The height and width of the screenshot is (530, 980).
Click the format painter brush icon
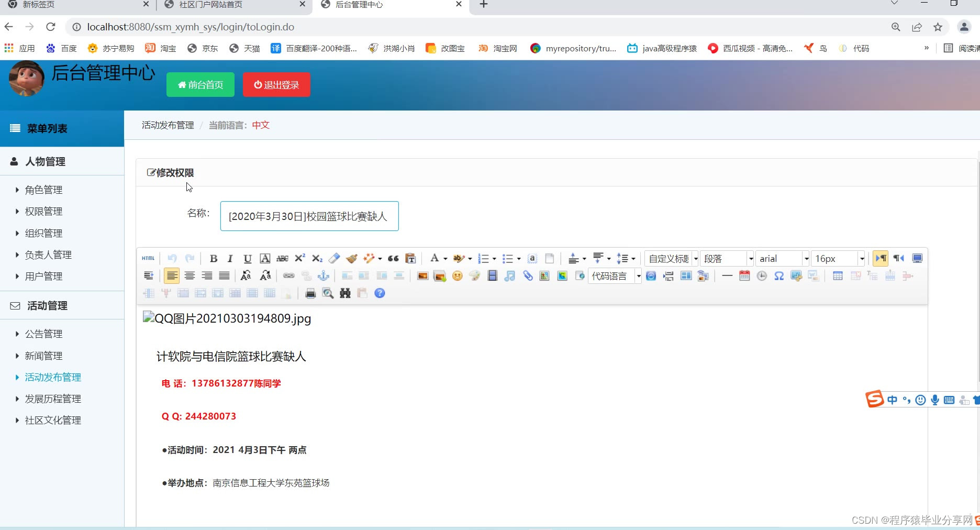(352, 258)
